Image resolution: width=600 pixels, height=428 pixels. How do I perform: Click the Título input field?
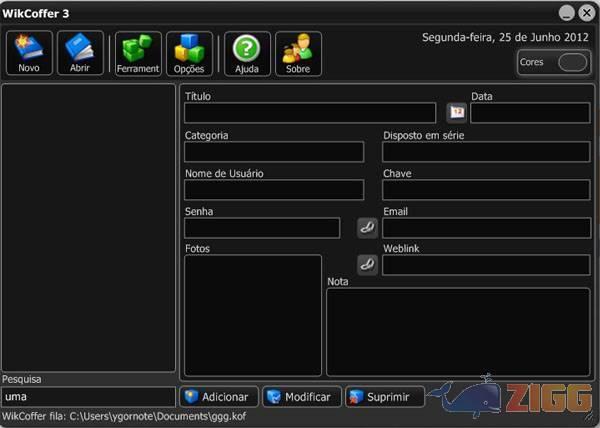310,113
